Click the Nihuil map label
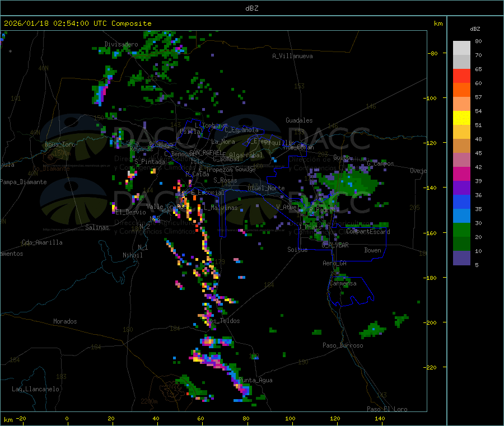 [x=132, y=255]
